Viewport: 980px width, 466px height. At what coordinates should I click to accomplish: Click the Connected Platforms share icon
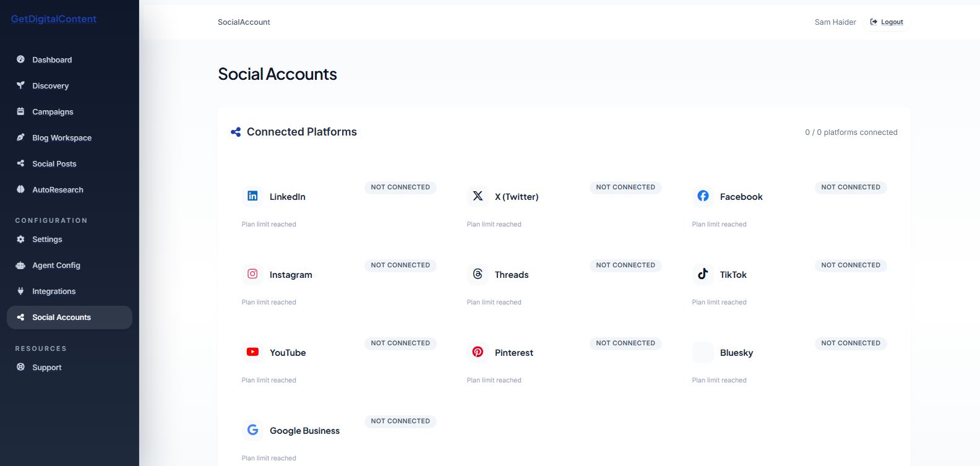pyautogui.click(x=236, y=132)
